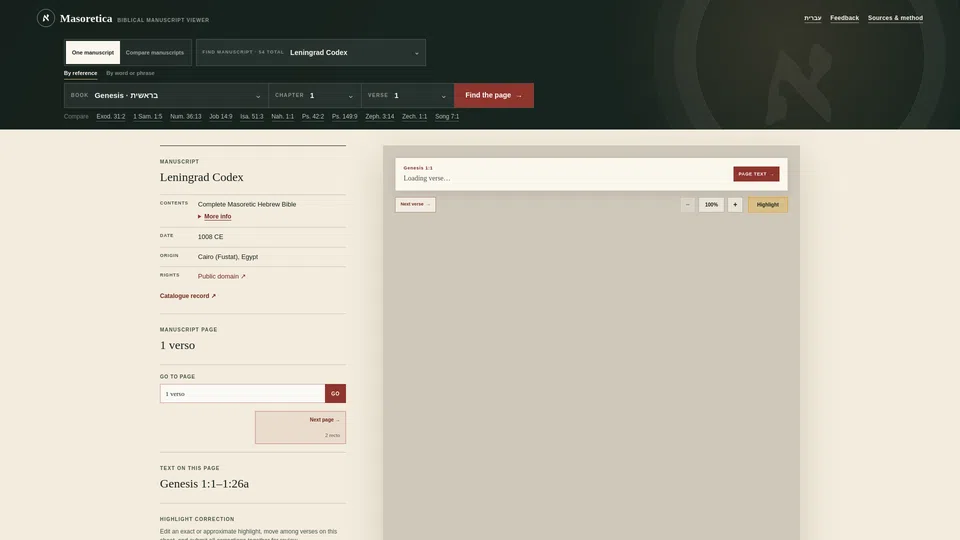Switch to Compare manuscripts mode

pyautogui.click(x=154, y=53)
